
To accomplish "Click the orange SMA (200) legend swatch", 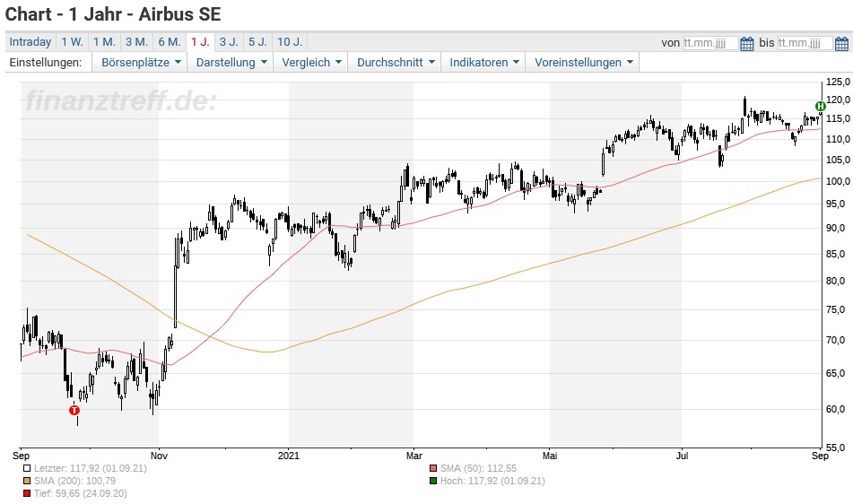I will [x=27, y=481].
